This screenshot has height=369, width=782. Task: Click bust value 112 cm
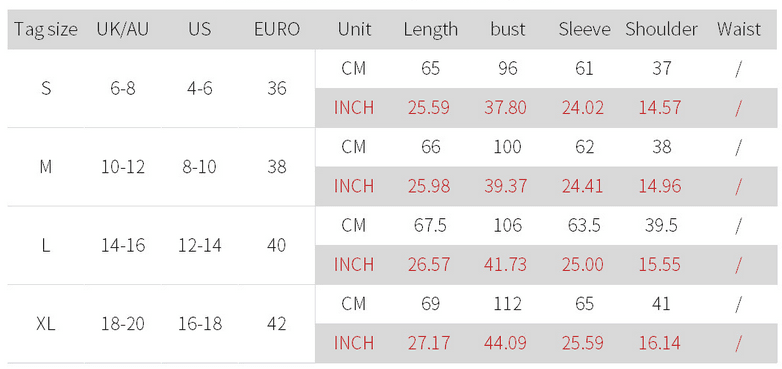point(507,304)
